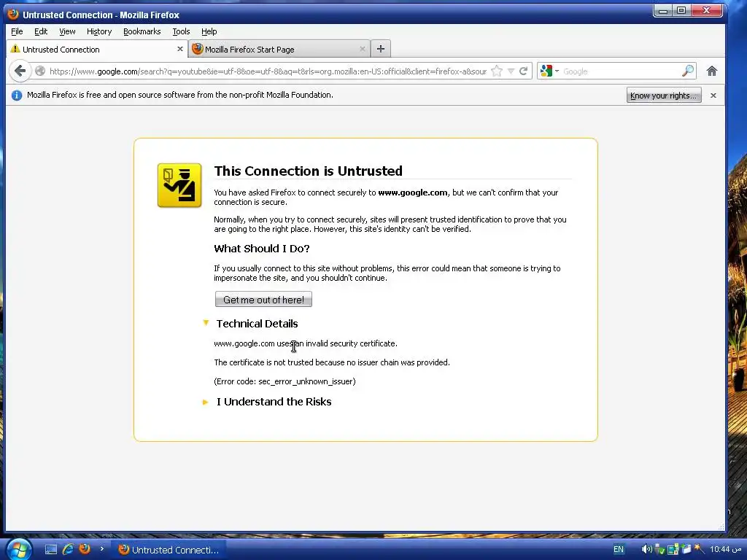The width and height of the screenshot is (747, 560).
Task: Click Untrusted Connection taskbar button
Action: (x=169, y=550)
